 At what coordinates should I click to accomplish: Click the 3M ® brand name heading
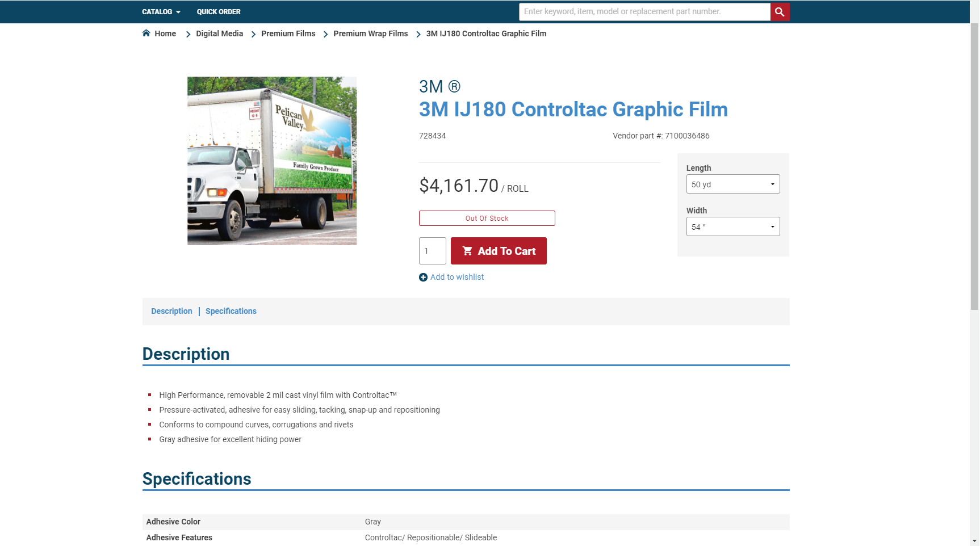tap(439, 86)
